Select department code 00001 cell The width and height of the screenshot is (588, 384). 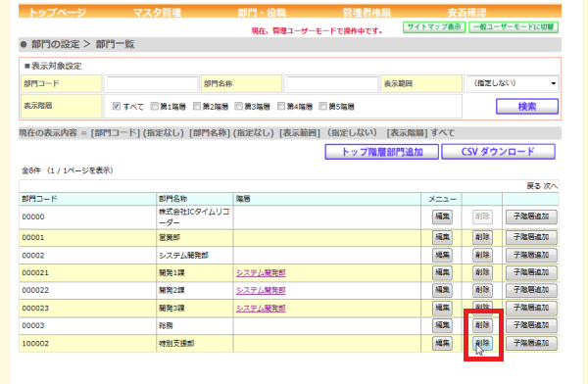(x=88, y=237)
